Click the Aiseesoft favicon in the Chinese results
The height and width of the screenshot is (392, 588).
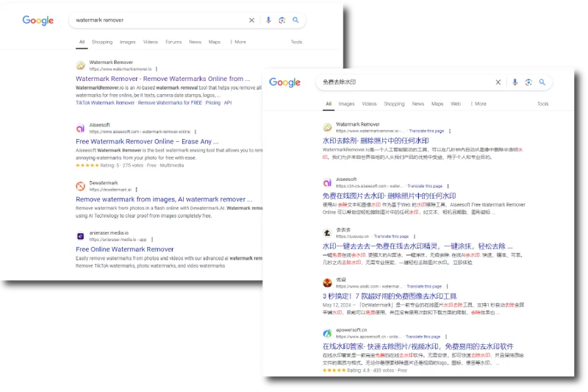327,182
